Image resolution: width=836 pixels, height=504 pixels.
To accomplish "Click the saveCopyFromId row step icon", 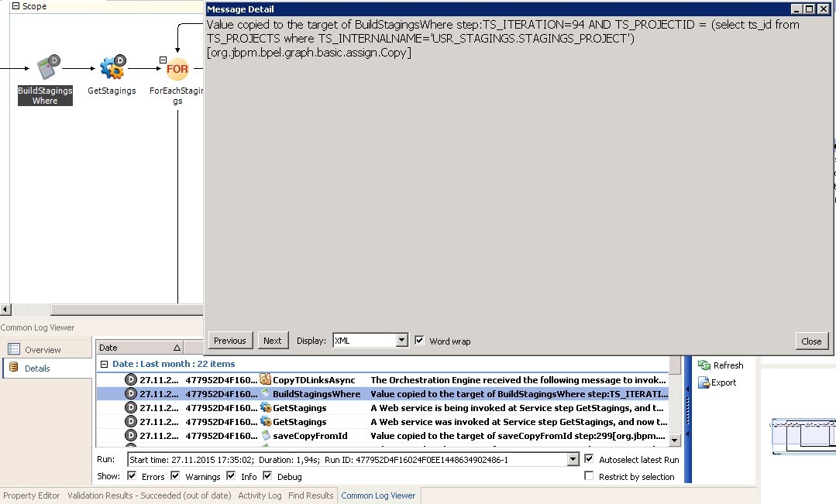I will click(x=266, y=435).
